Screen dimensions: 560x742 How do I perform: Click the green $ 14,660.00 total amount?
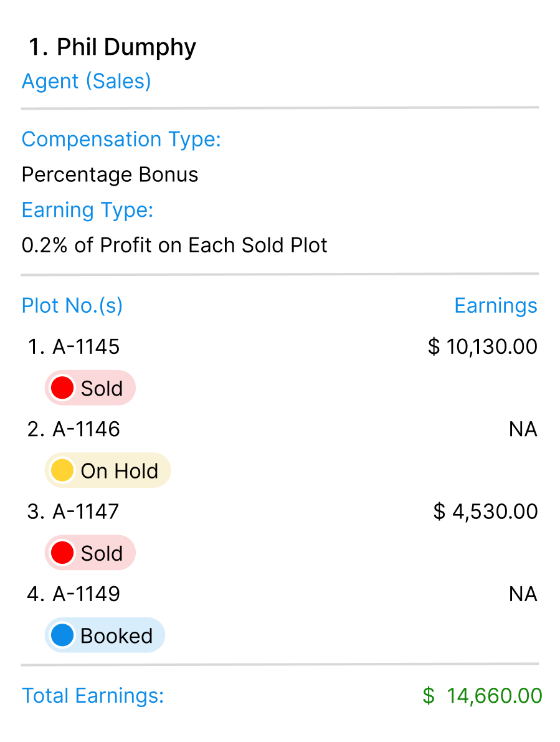tap(482, 695)
